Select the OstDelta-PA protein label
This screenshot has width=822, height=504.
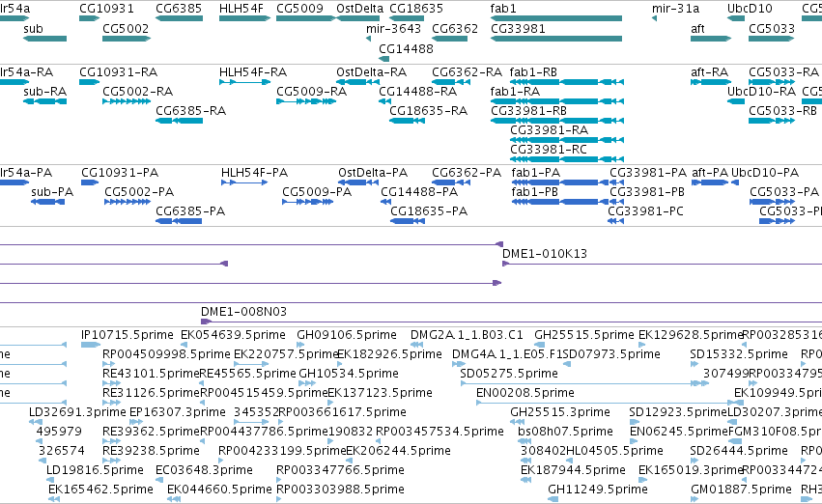[x=373, y=173]
